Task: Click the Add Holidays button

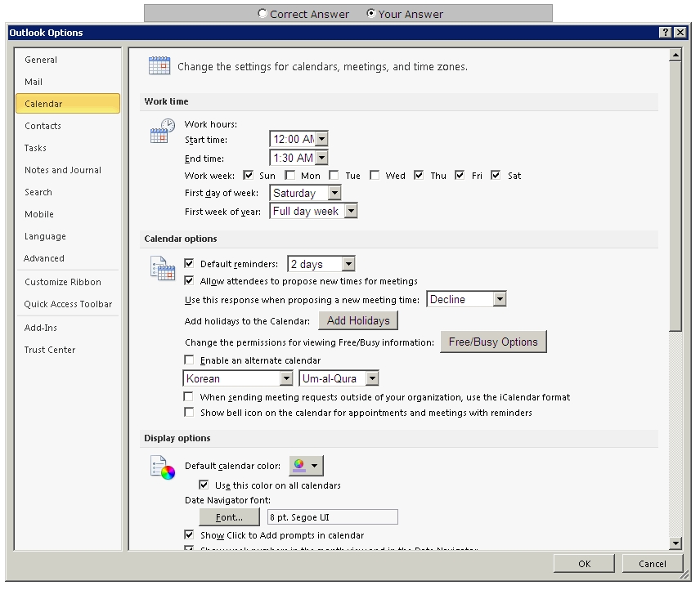Action: tap(358, 320)
